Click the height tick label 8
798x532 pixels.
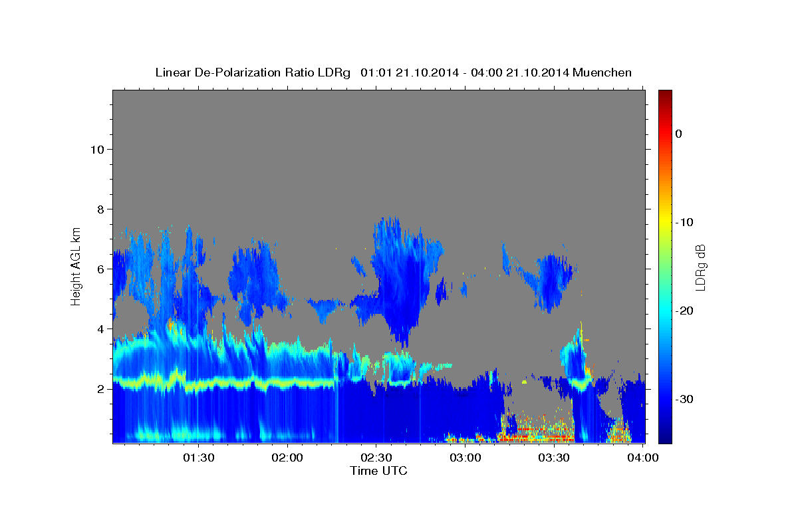101,209
